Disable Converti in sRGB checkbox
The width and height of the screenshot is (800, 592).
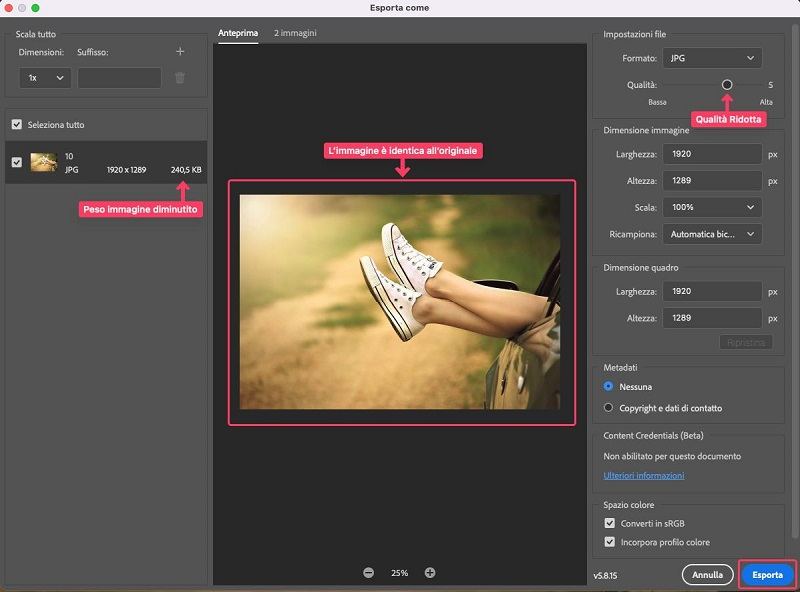click(610, 523)
